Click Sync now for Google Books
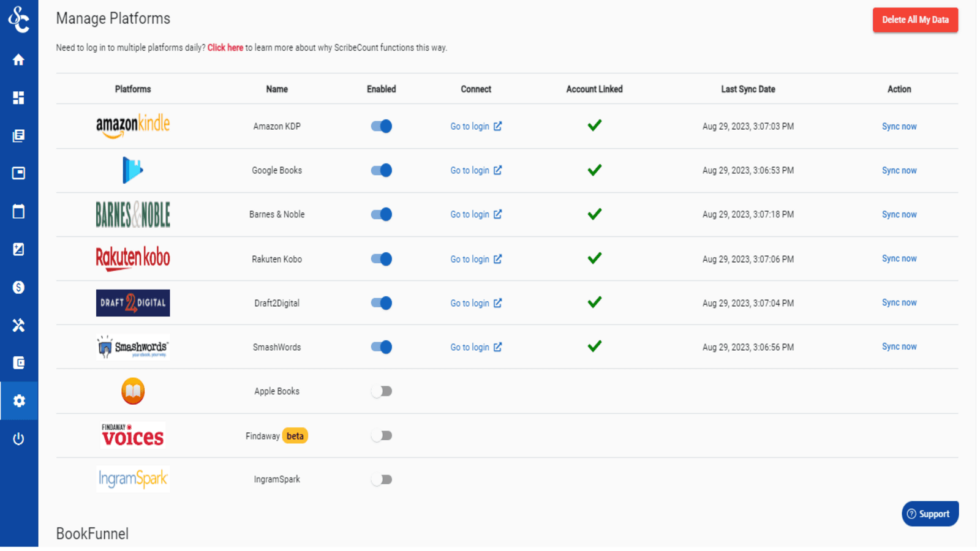This screenshot has height=551, width=980. (x=899, y=171)
